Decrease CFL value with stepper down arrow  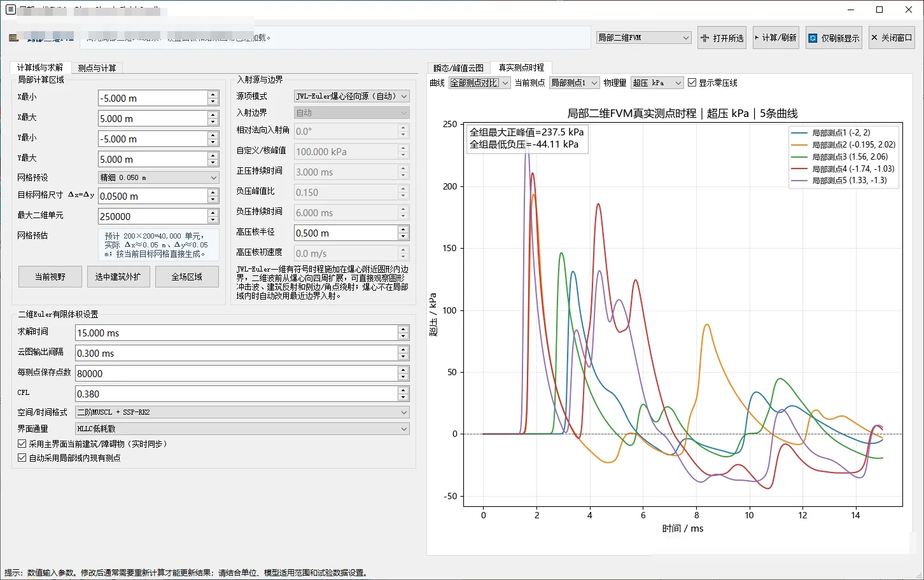(403, 397)
